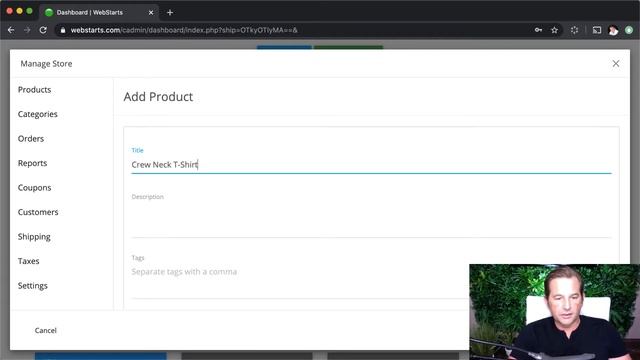Reload the WebStarts dashboard page
This screenshot has width=640, height=360.
point(43,30)
